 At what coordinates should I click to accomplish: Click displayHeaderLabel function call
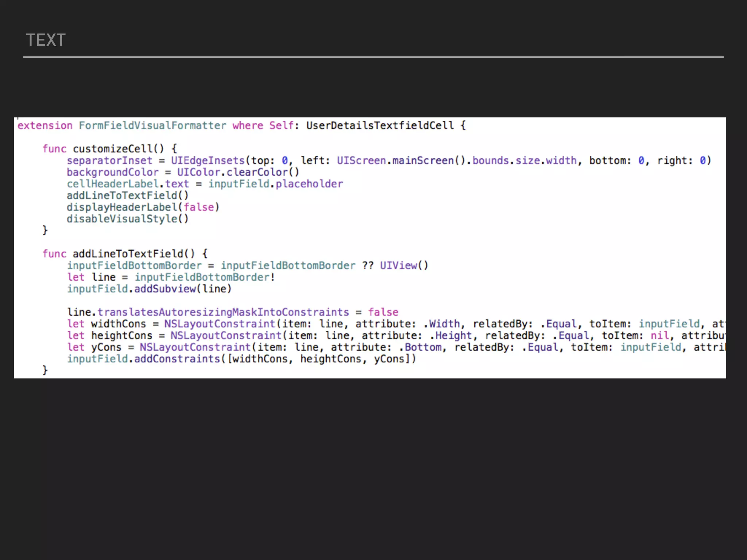click(x=122, y=207)
